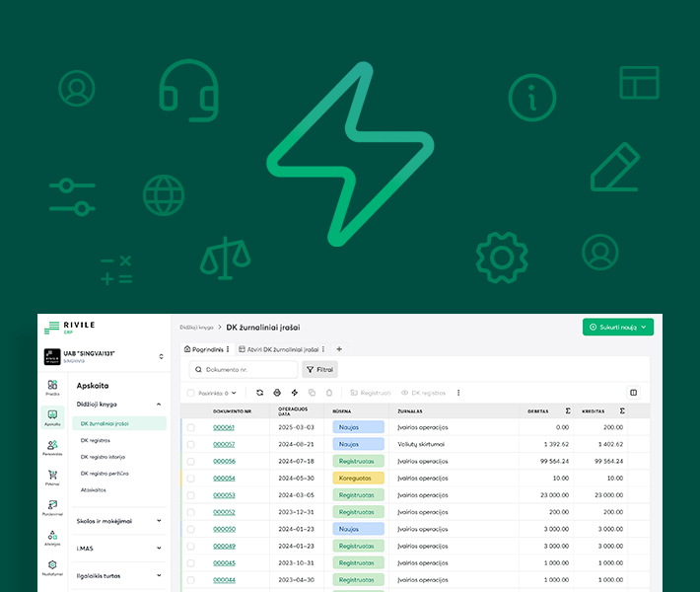Click the Dokumento nr. search field
Viewport: 700px width, 592px height.
pyautogui.click(x=244, y=370)
